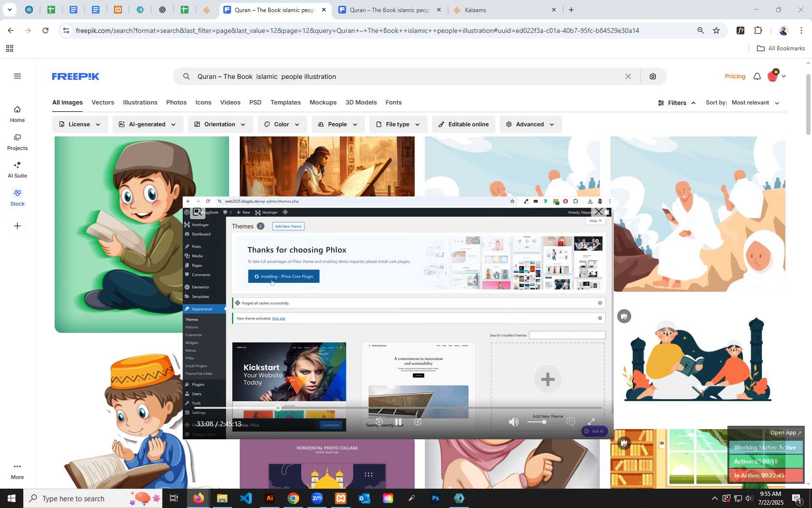Reload the browser page

[x=45, y=30]
